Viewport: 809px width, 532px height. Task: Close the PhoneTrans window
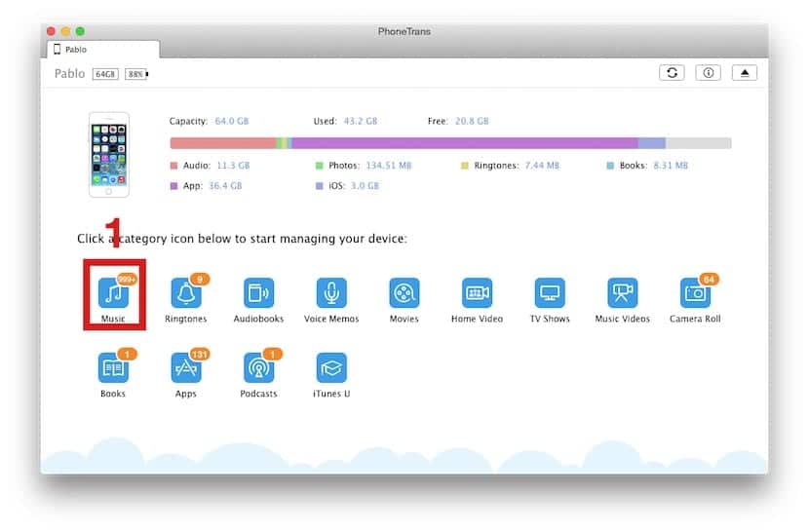click(x=51, y=31)
